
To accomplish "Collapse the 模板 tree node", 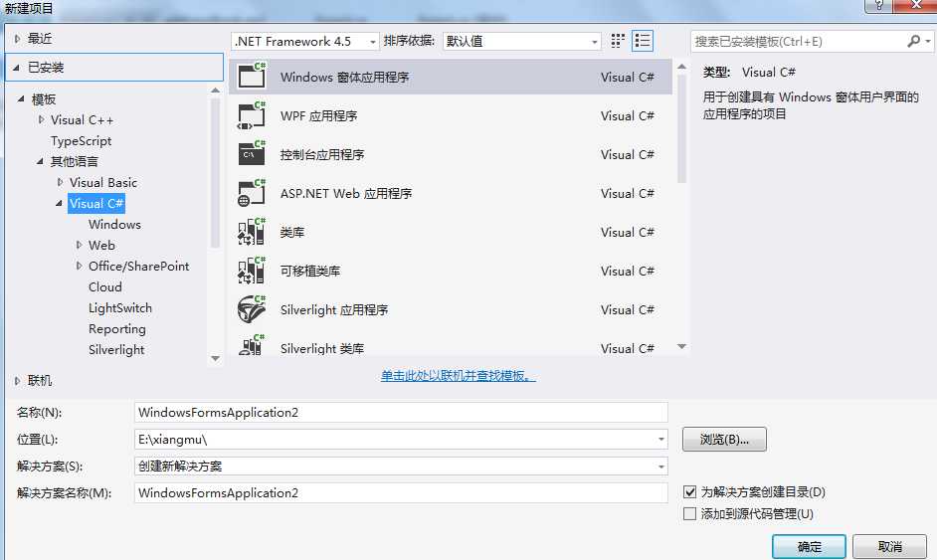I will [x=21, y=98].
